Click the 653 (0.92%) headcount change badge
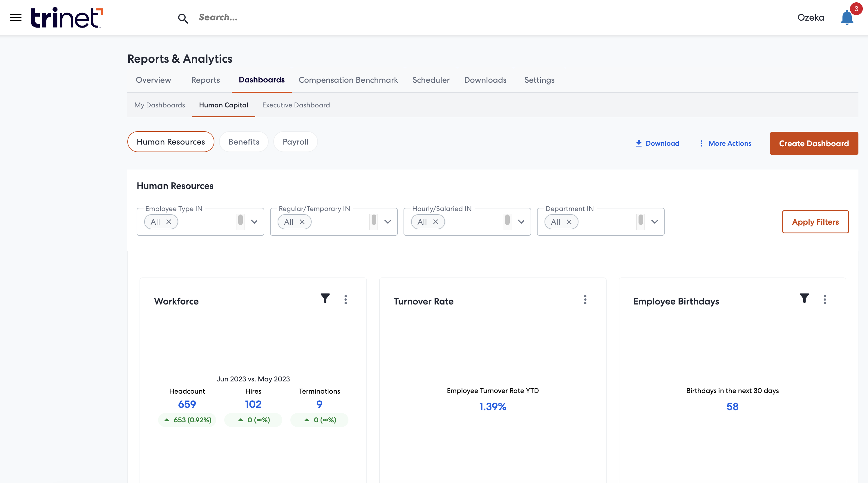The width and height of the screenshot is (868, 483). pyautogui.click(x=187, y=420)
